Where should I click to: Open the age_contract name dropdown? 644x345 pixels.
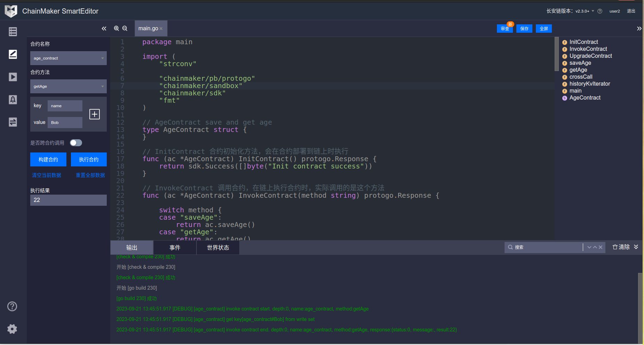coord(68,58)
